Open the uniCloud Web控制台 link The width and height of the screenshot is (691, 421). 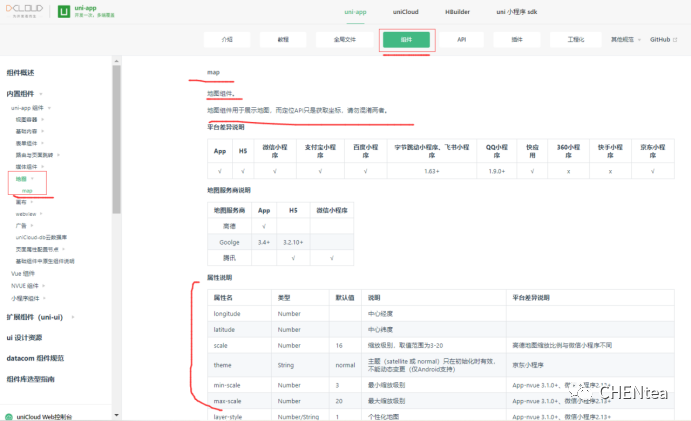(44, 417)
